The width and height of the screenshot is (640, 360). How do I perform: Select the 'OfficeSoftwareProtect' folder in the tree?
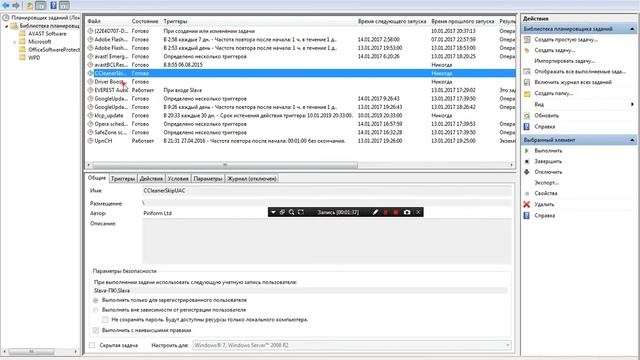click(x=54, y=50)
